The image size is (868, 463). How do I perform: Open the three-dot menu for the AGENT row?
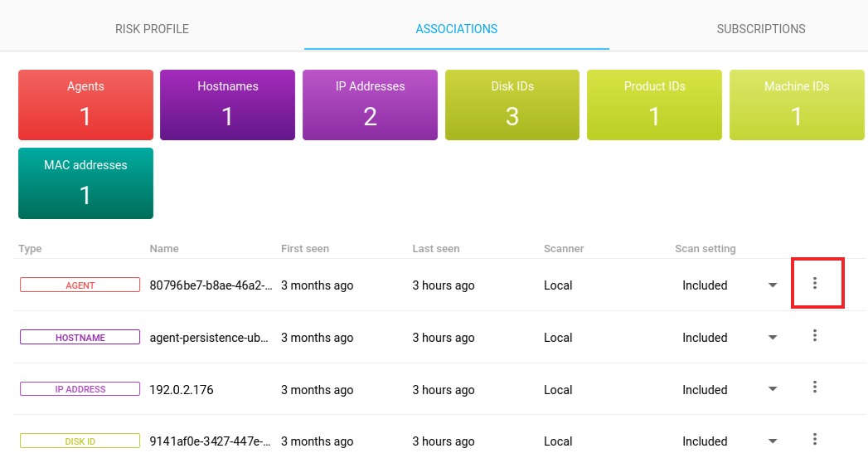pyautogui.click(x=815, y=284)
